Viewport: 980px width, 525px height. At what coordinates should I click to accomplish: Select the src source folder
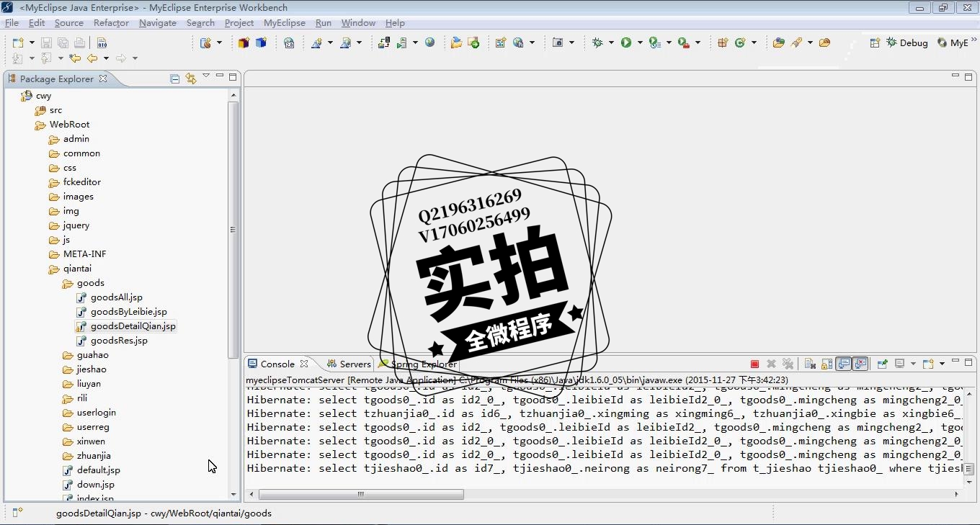[x=55, y=110]
